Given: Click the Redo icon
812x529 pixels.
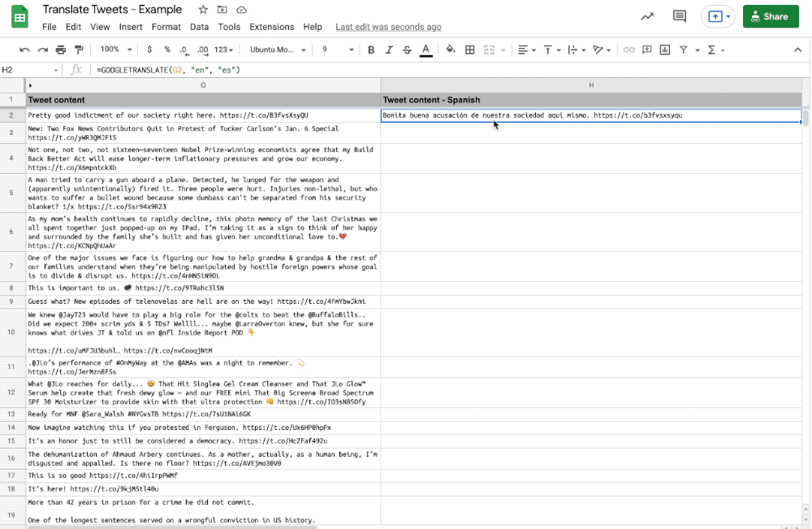Looking at the screenshot, I should point(42,50).
